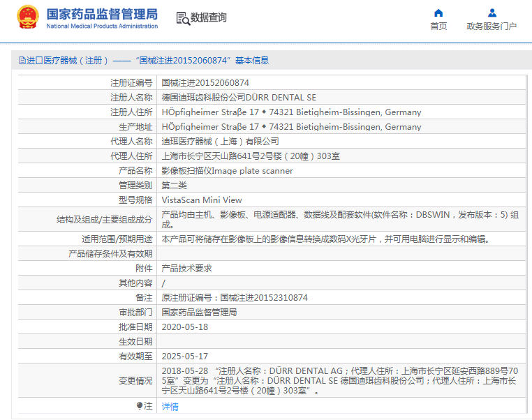Click the 生效日期 row label

(x=135, y=342)
